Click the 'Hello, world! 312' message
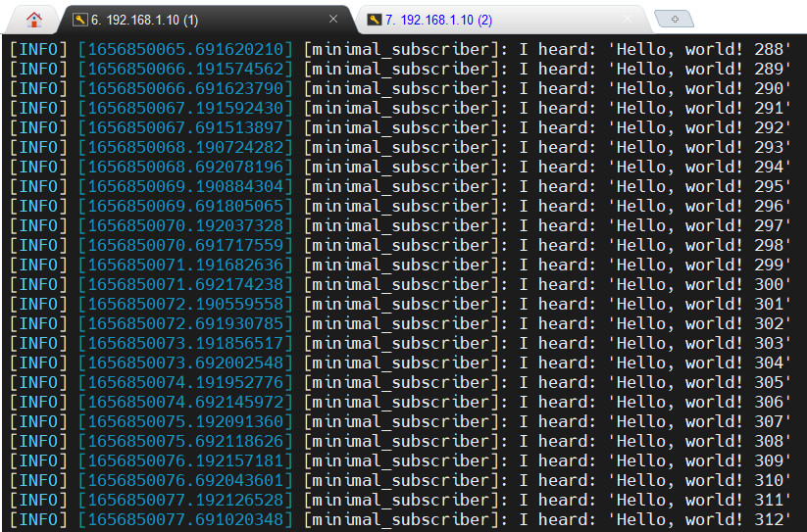 pyautogui.click(x=699, y=519)
